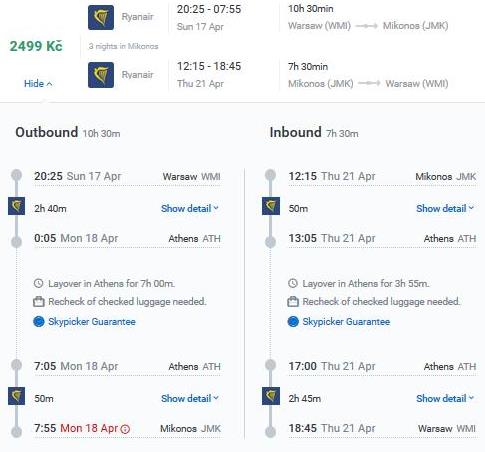Viewport: 485px width, 452px height.
Task: Collapse the itinerary with the Hide link
Action: pos(38,83)
